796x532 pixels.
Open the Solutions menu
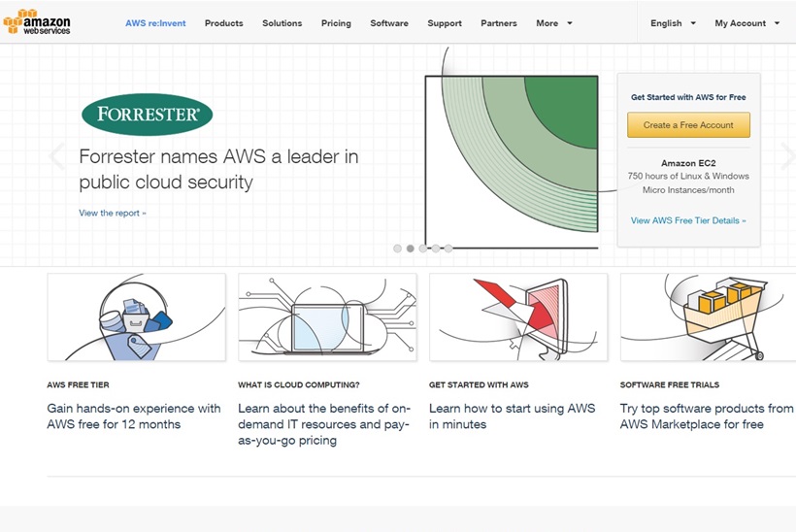[282, 23]
